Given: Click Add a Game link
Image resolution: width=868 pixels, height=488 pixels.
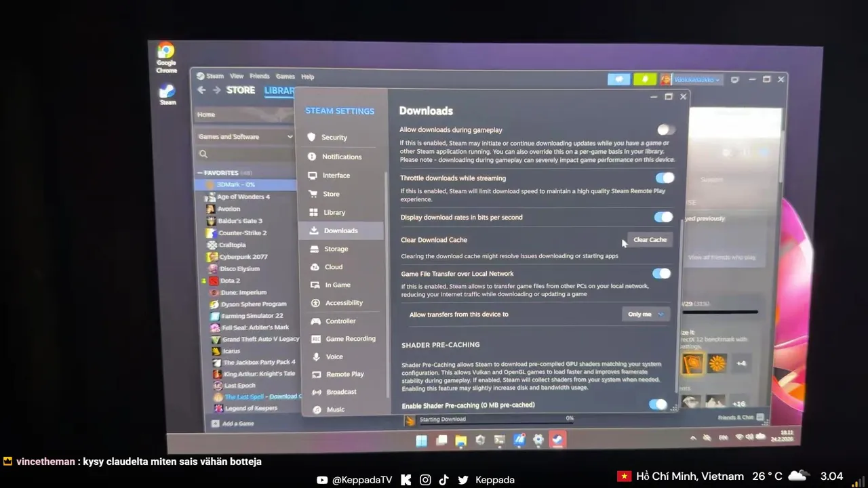Looking at the screenshot, I should click(238, 424).
